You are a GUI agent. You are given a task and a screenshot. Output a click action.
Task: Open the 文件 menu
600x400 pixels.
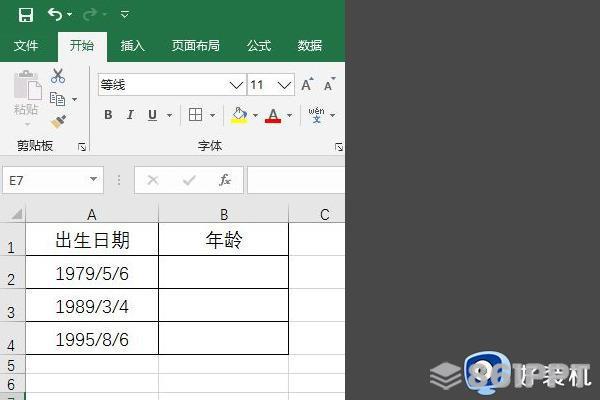pos(26,46)
